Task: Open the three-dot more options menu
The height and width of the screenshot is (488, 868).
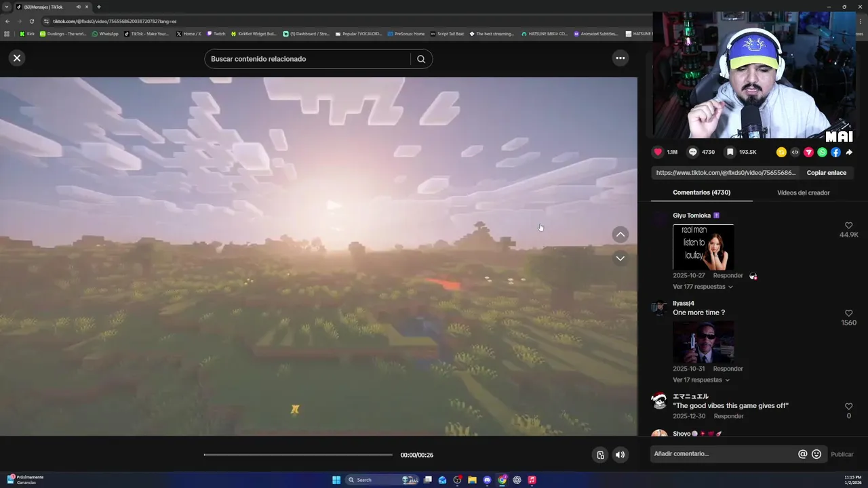Action: coord(620,58)
